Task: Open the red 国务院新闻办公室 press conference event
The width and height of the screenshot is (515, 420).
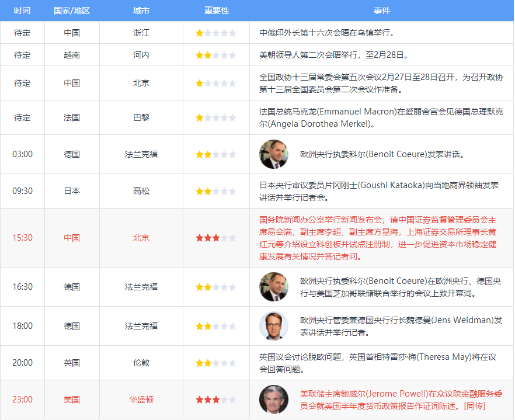Action: click(378, 238)
